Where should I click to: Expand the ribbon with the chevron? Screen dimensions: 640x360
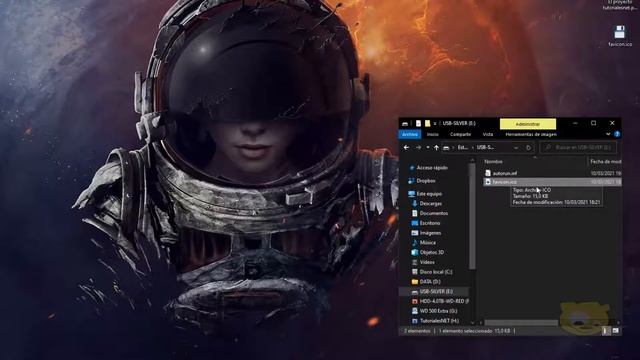coord(608,134)
